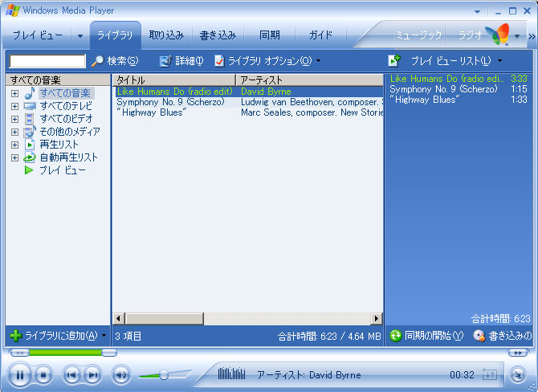Open the ラジオ tab
This screenshot has height=392, width=538.
coord(471,35)
